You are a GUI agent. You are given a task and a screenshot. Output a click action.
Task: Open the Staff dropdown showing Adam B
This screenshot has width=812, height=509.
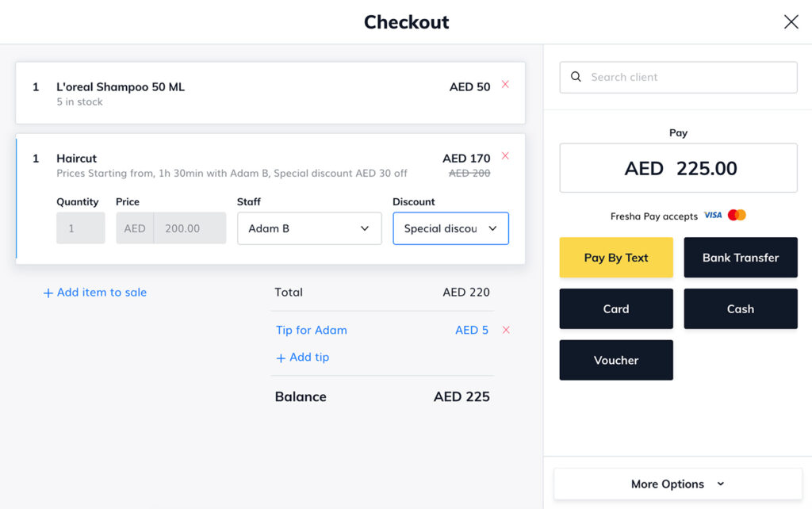pyautogui.click(x=309, y=228)
